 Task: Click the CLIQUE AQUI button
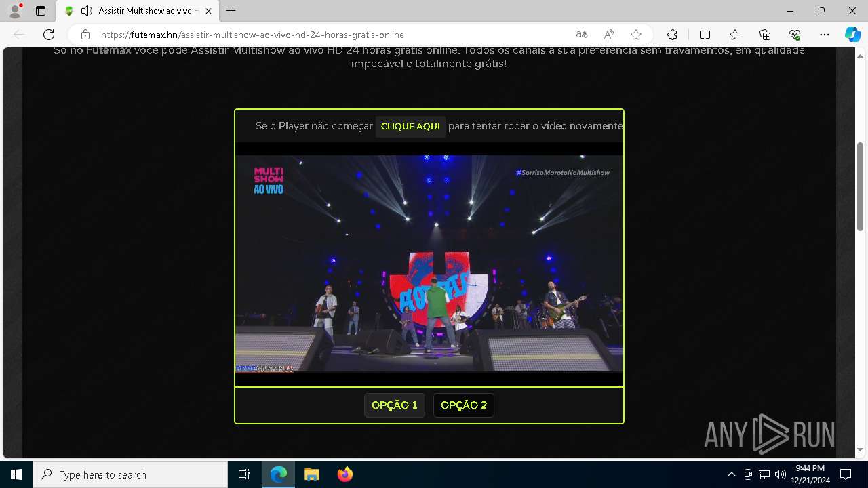pyautogui.click(x=410, y=126)
